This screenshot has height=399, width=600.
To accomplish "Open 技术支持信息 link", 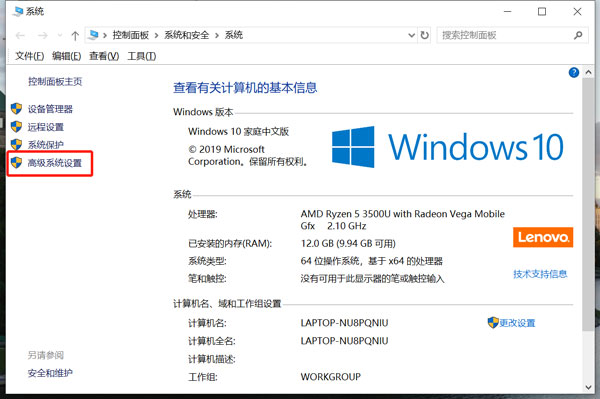I will pos(540,274).
